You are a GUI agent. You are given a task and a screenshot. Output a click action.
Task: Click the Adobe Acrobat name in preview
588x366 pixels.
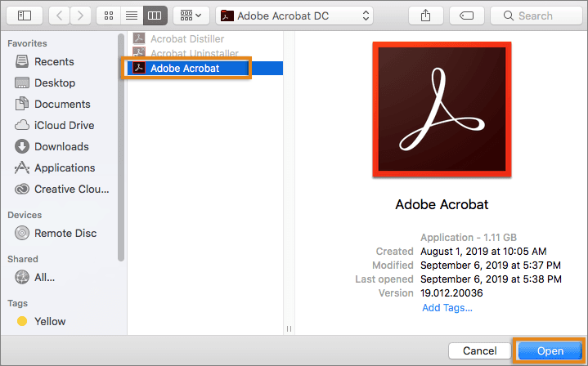[x=442, y=204]
